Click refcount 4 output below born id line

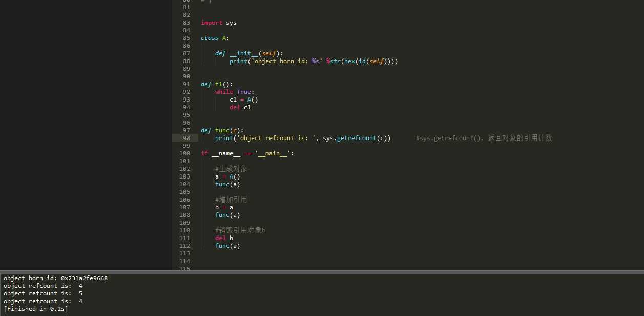tap(43, 286)
